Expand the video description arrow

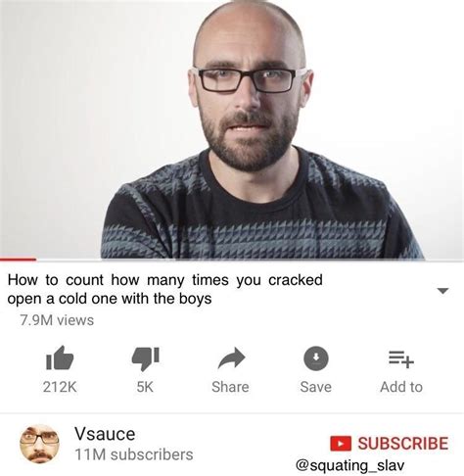point(442,291)
